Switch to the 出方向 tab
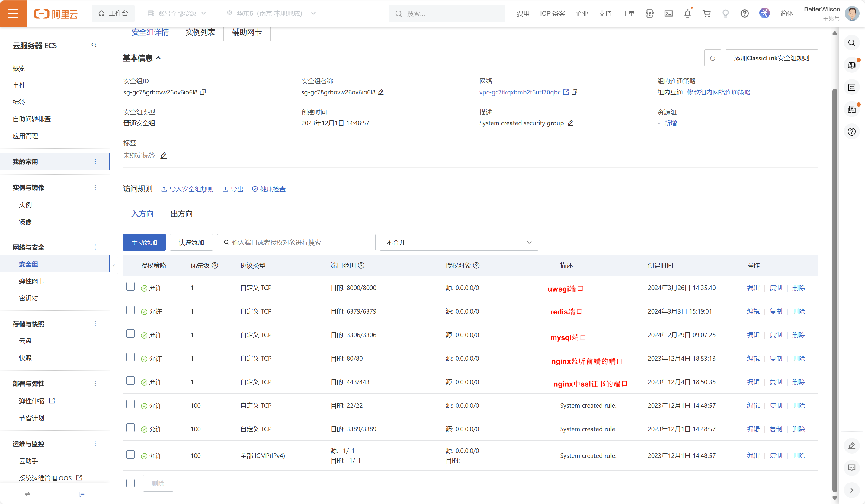The height and width of the screenshot is (504, 865). tap(181, 214)
